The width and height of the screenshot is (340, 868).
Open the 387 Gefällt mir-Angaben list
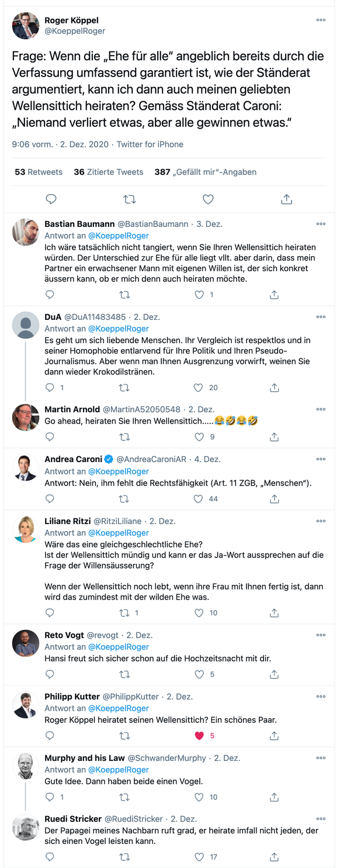point(206,172)
